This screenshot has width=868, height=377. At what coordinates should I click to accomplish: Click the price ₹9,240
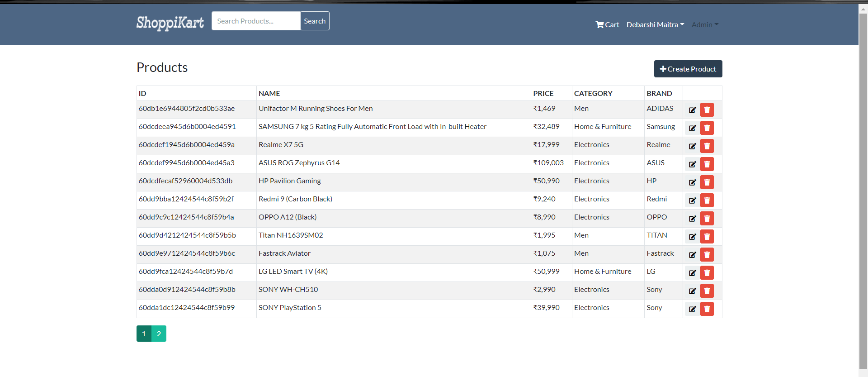click(544, 199)
